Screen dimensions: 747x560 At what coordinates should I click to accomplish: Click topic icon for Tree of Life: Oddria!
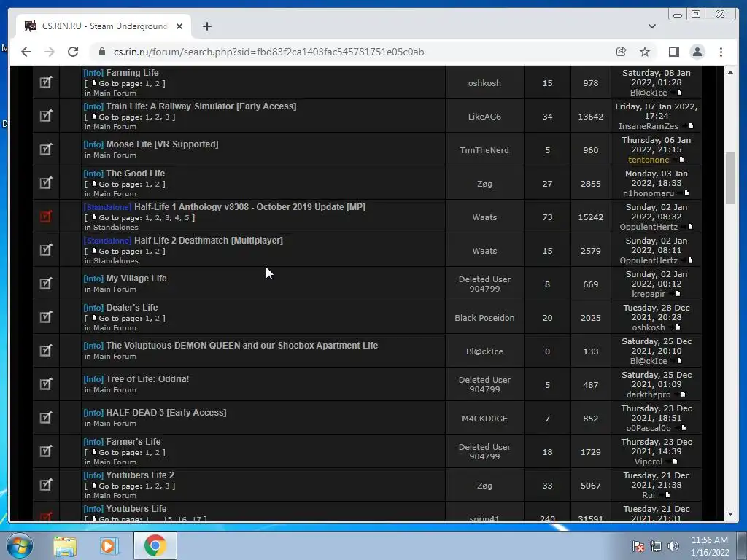45,384
